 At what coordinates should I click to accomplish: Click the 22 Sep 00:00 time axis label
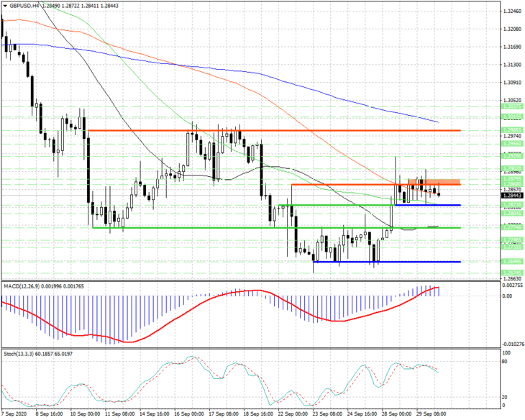pyautogui.click(x=293, y=414)
